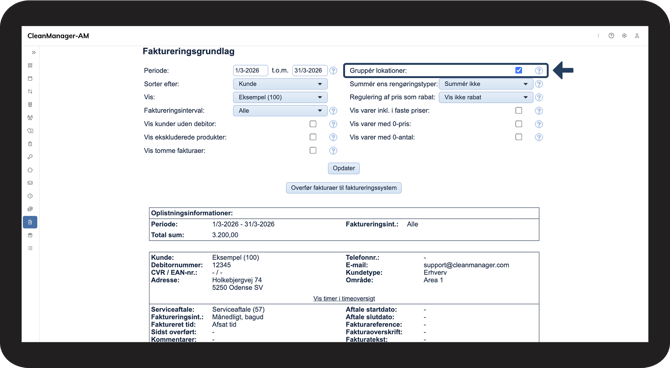Viewport: 670px width, 368px height.
Task: Click help icon for Gruppér lokationer
Action: click(539, 71)
